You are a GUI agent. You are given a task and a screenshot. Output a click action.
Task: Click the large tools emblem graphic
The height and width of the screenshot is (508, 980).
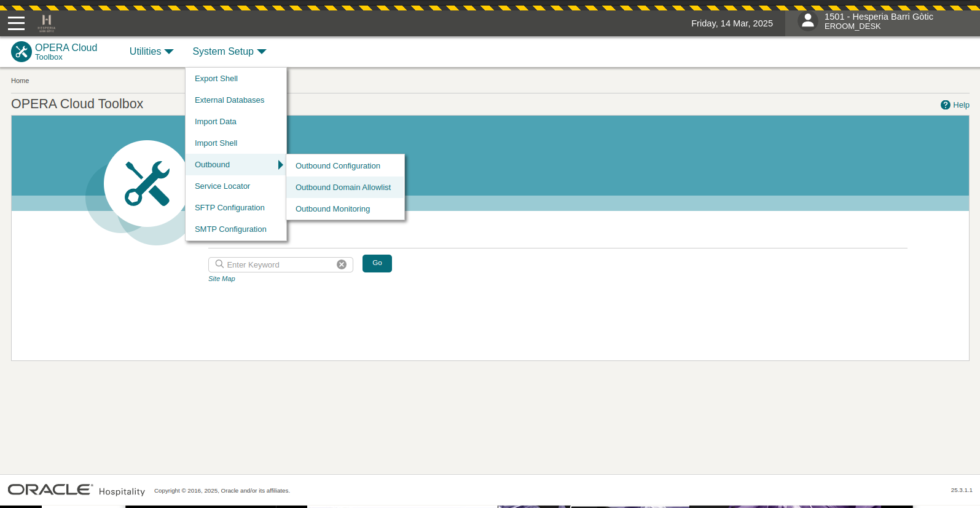tap(147, 183)
